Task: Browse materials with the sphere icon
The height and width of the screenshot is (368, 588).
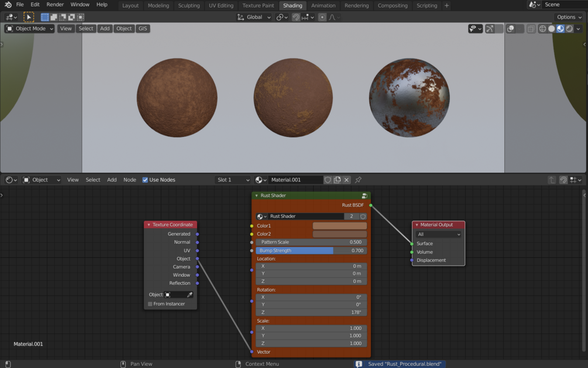Action: pyautogui.click(x=261, y=180)
